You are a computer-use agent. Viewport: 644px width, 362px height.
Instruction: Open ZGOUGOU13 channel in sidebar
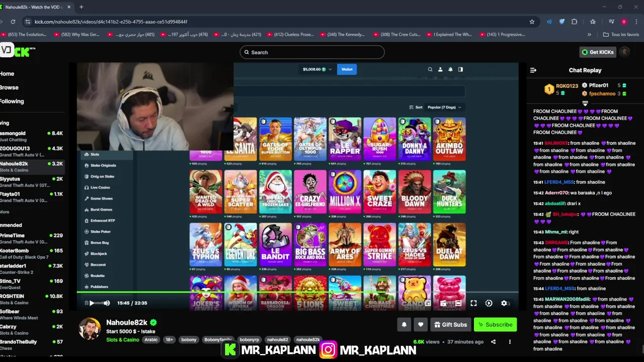pyautogui.click(x=31, y=151)
